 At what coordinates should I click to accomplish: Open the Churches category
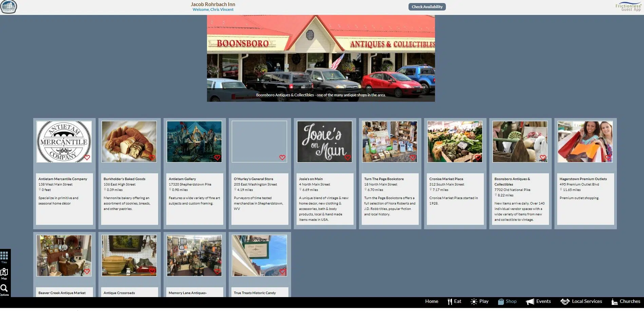tap(626, 302)
